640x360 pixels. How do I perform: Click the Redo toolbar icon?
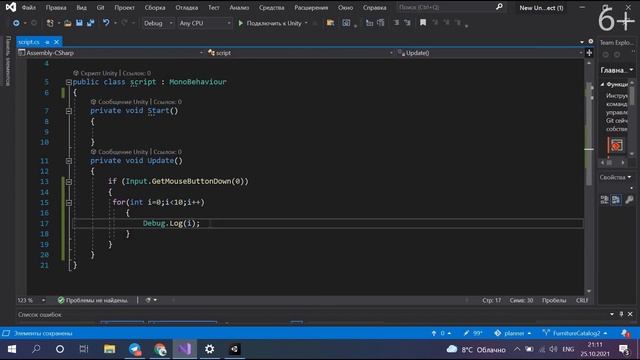pos(124,23)
